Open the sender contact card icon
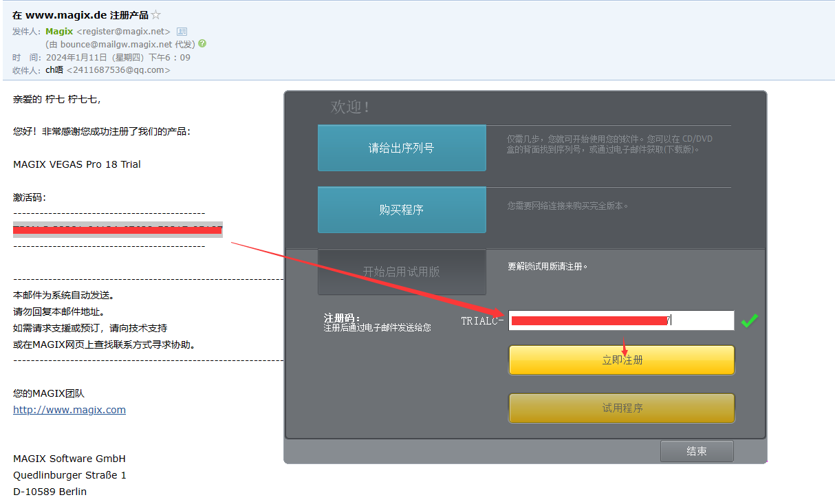This screenshot has height=504, width=835. point(182,31)
